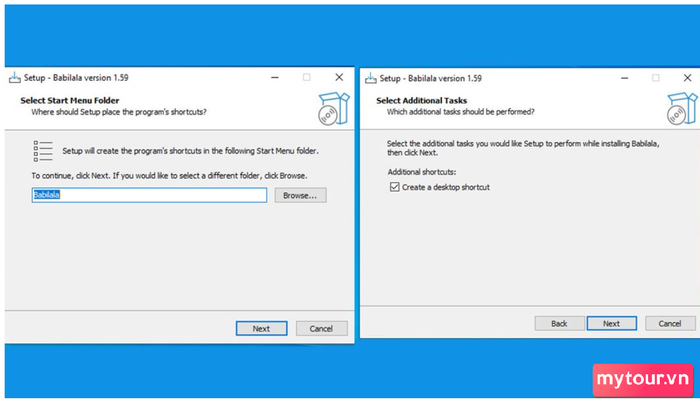Image resolution: width=700 pixels, height=405 pixels.
Task: Click the 'Select Start Menu Folder' heading
Action: 70,100
